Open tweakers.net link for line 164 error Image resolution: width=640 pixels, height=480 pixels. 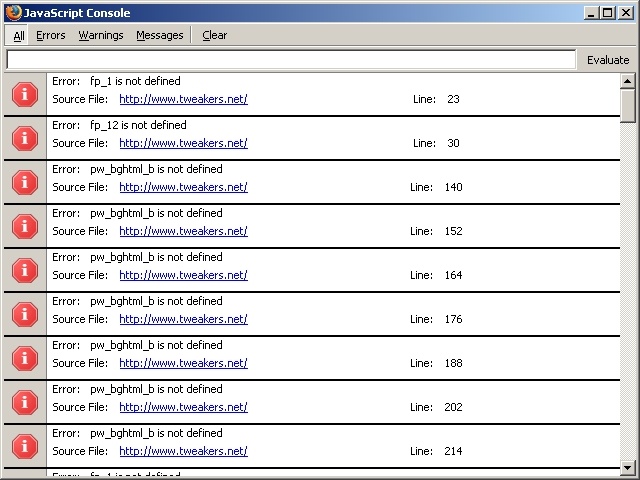coord(183,276)
